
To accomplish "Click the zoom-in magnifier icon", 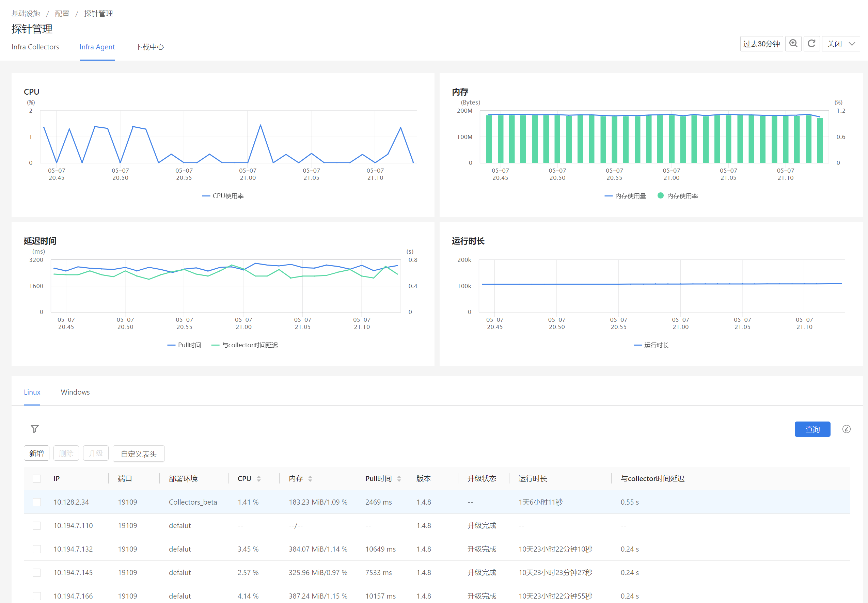I will click(793, 44).
